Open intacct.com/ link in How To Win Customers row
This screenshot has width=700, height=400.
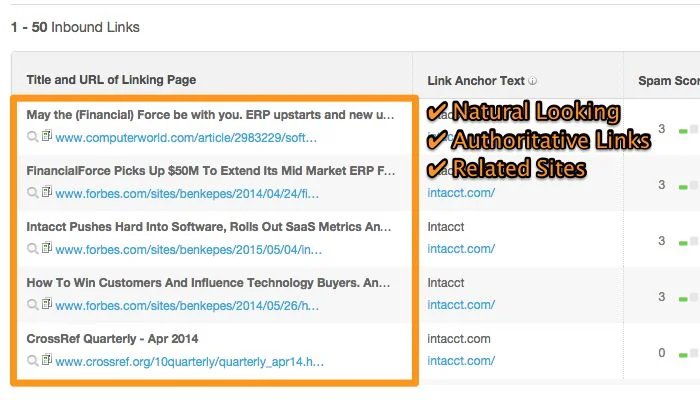point(461,305)
